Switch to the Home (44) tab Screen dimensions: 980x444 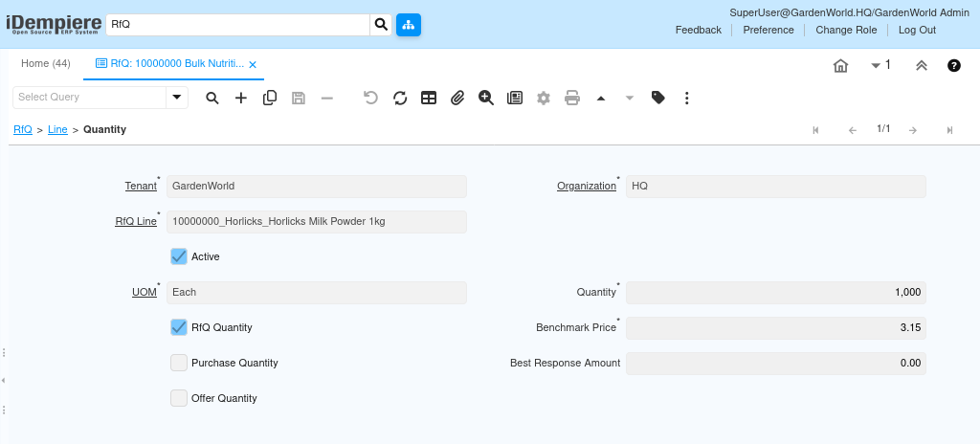point(46,63)
